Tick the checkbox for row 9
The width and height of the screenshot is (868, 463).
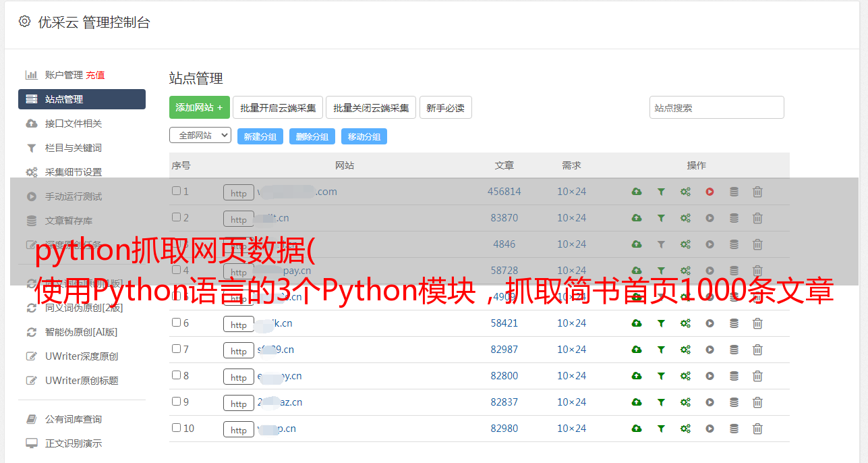click(176, 402)
